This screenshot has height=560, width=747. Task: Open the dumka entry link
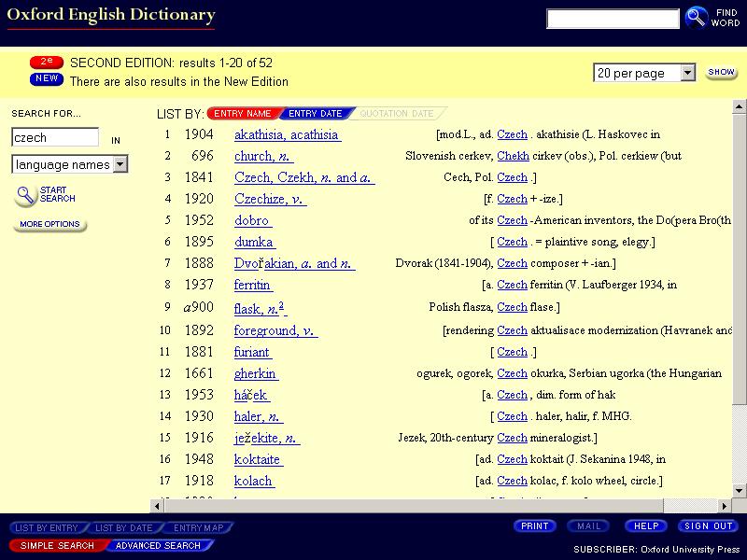(x=254, y=242)
